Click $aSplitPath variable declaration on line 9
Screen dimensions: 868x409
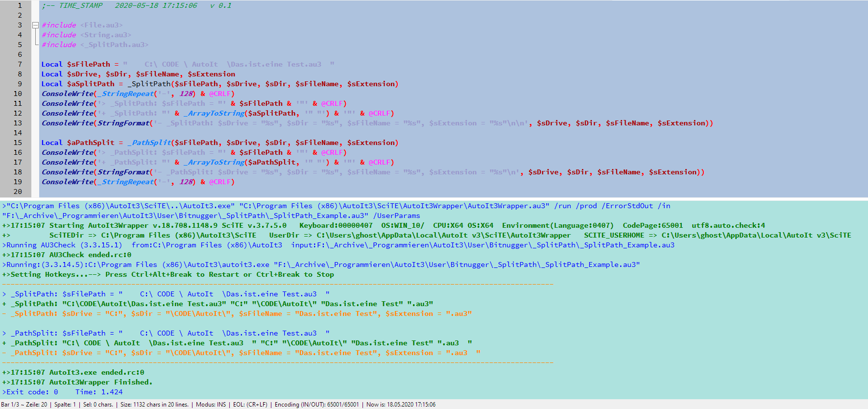(x=91, y=84)
